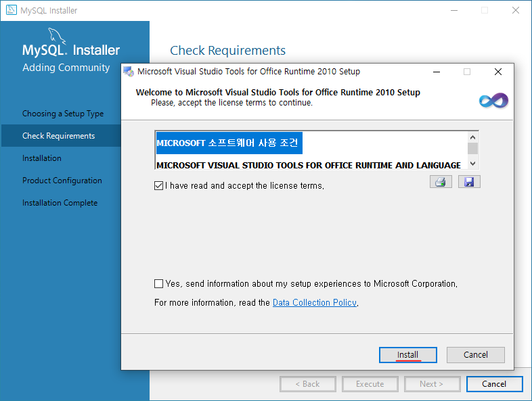Minimize the VSTO Runtime setup dialog
532x401 pixels.
pyautogui.click(x=437, y=72)
